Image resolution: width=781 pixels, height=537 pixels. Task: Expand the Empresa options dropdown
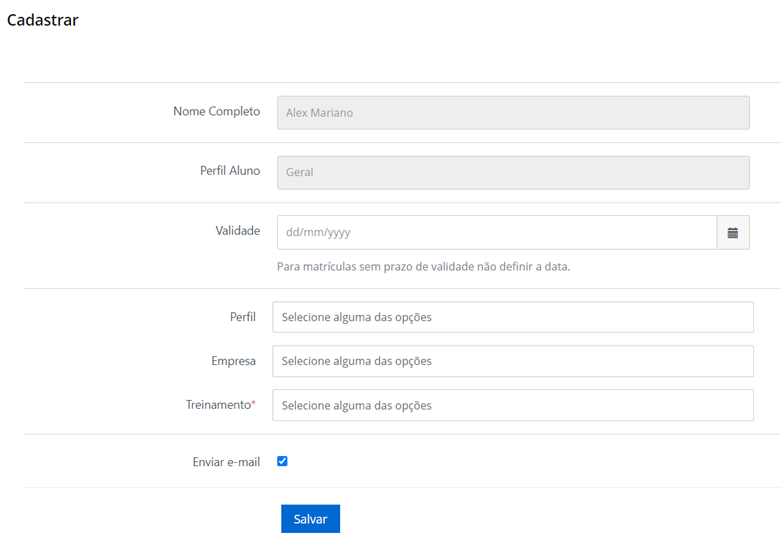[x=512, y=361]
